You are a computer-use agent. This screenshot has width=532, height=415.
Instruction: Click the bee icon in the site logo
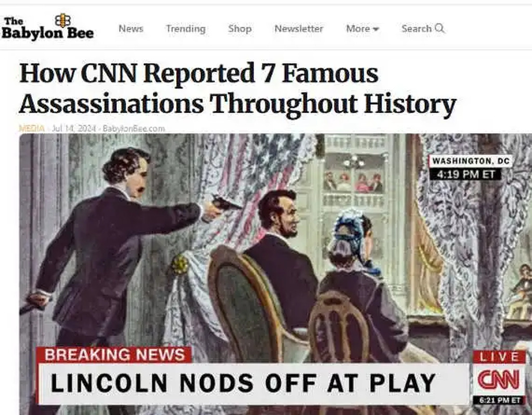63,20
